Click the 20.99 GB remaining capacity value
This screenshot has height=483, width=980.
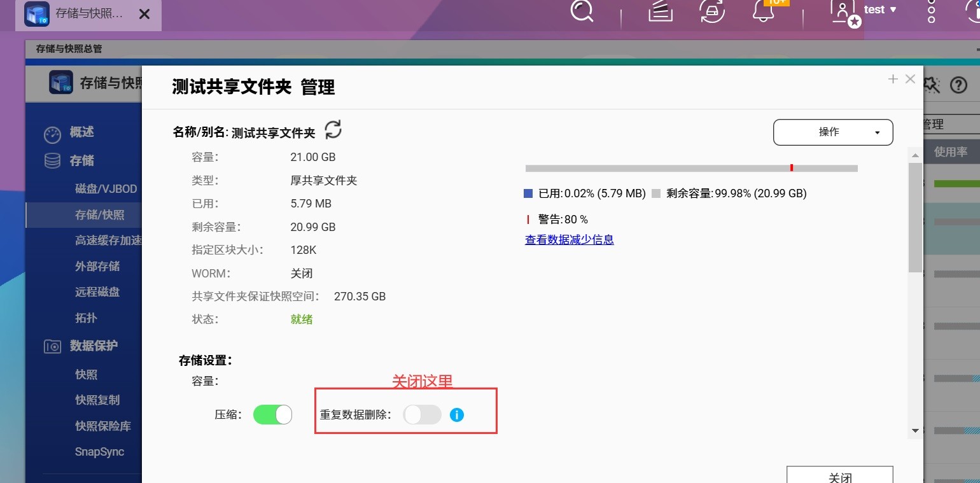[313, 227]
